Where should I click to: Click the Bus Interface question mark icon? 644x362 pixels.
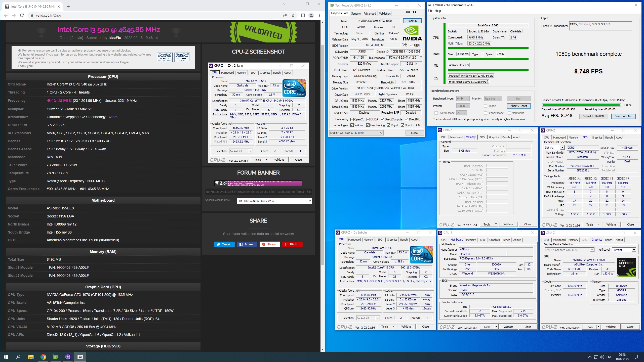(421, 58)
